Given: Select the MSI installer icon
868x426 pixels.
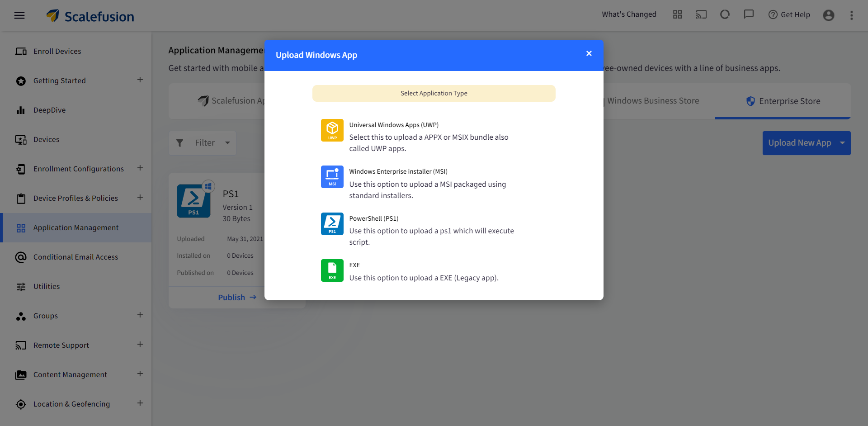Looking at the screenshot, I should coord(332,177).
